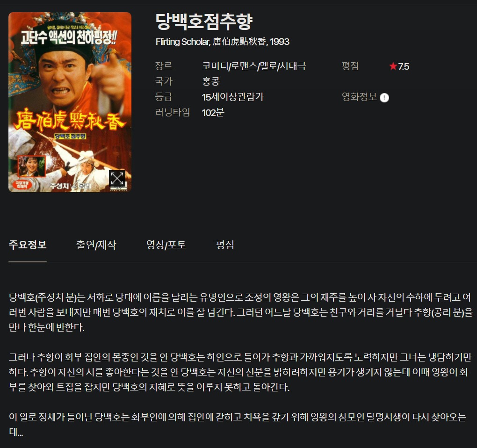Viewport: 477px width, 448px height.
Task: Open the 출연/제작 tab
Action: tap(96, 245)
